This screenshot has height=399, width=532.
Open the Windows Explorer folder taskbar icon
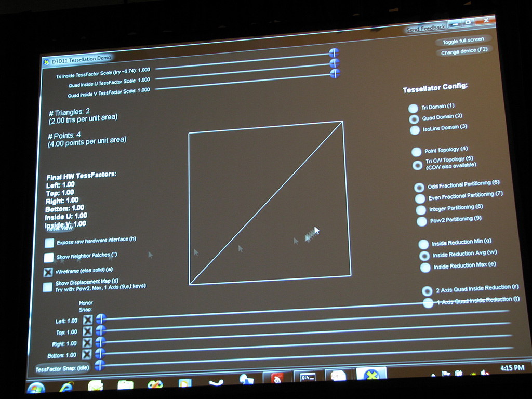[x=126, y=385]
